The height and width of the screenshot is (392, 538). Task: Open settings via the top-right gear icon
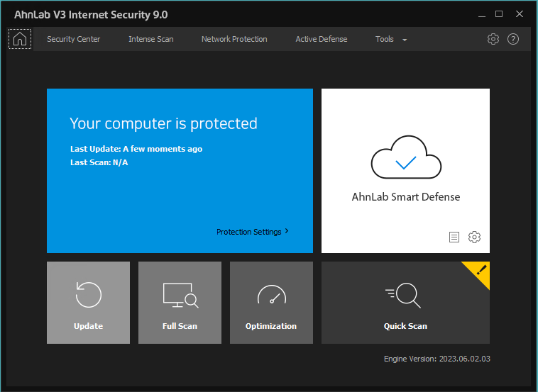coord(493,39)
